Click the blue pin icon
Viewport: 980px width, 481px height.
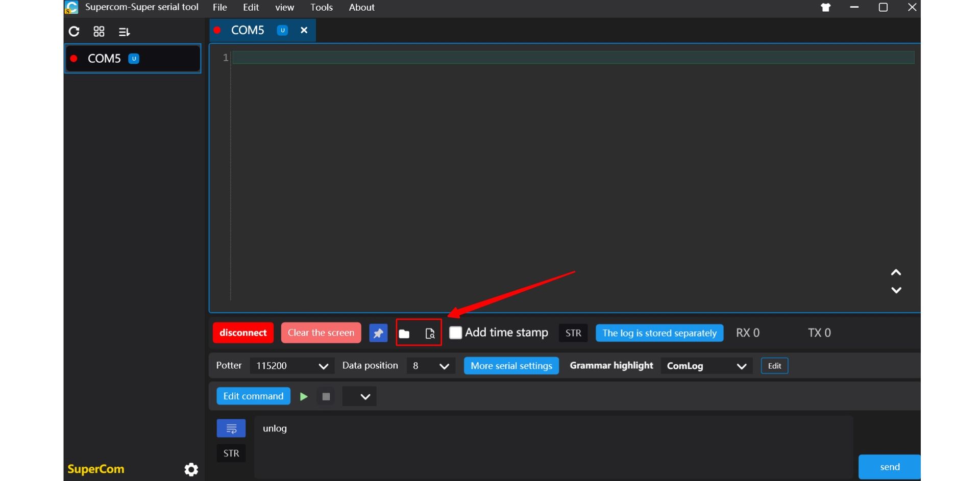click(378, 333)
